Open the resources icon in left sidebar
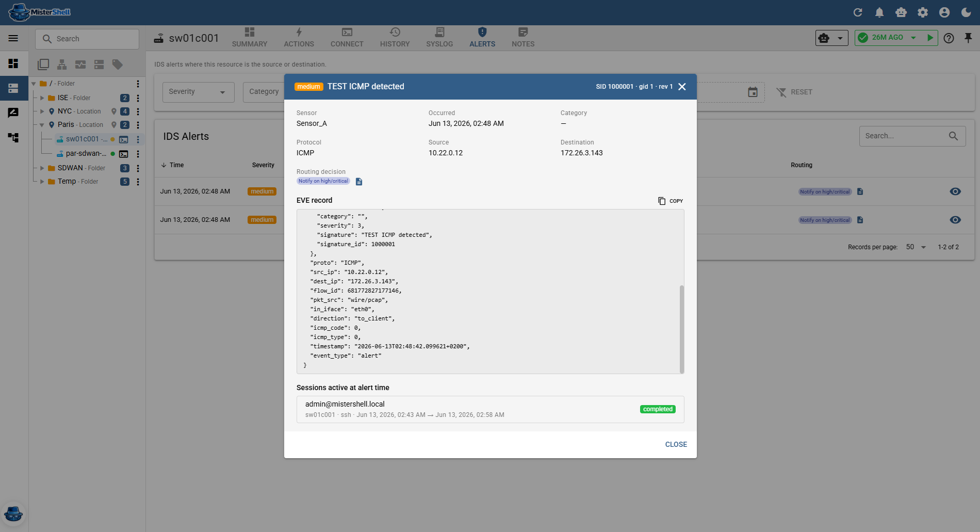The image size is (980, 532). point(13,88)
